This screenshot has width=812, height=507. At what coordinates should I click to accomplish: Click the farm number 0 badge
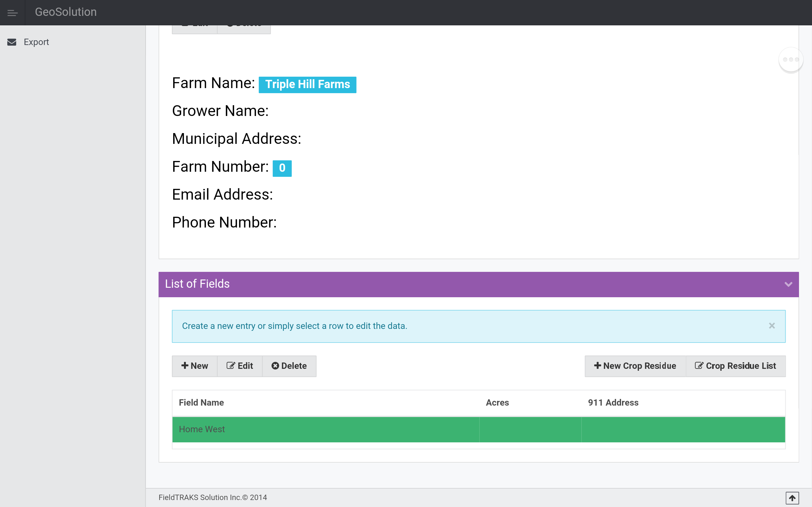click(x=282, y=168)
